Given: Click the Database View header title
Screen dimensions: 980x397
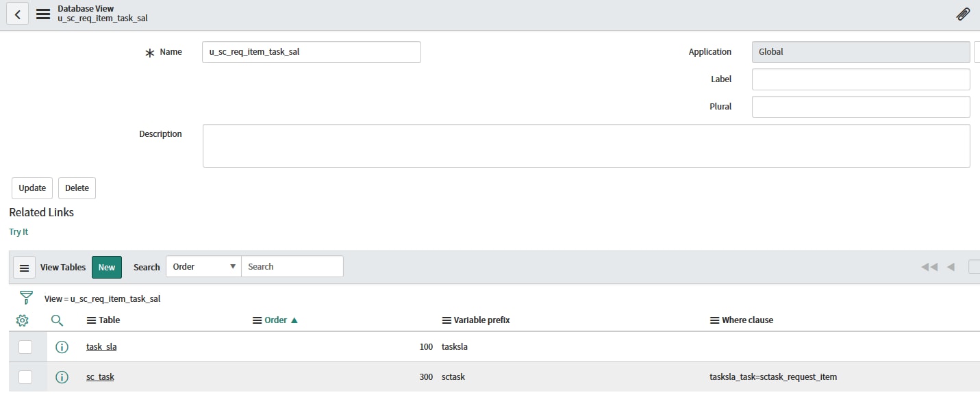Looking at the screenshot, I should 86,8.
